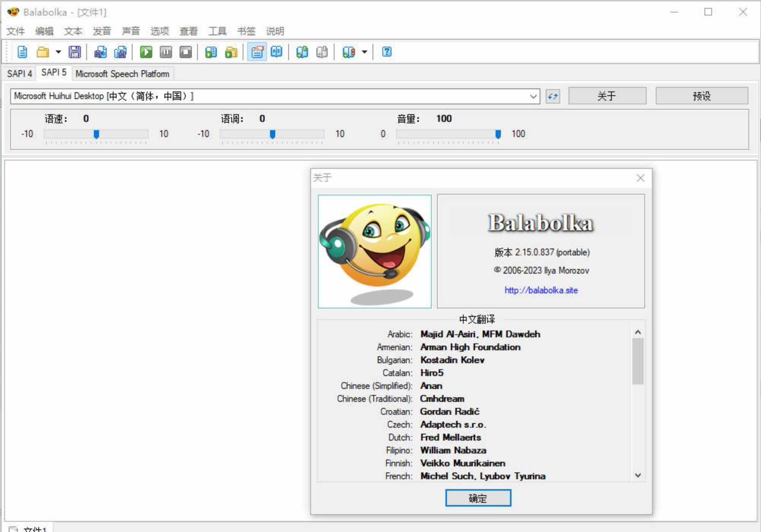Switch to the SAPI 5 tab
761x532 pixels.
click(54, 72)
